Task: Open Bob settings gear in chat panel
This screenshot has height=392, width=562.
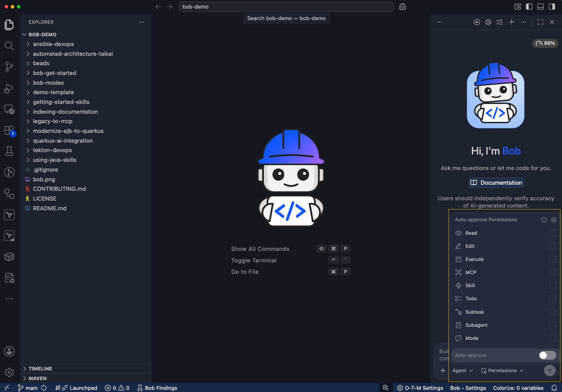Action: [x=488, y=22]
